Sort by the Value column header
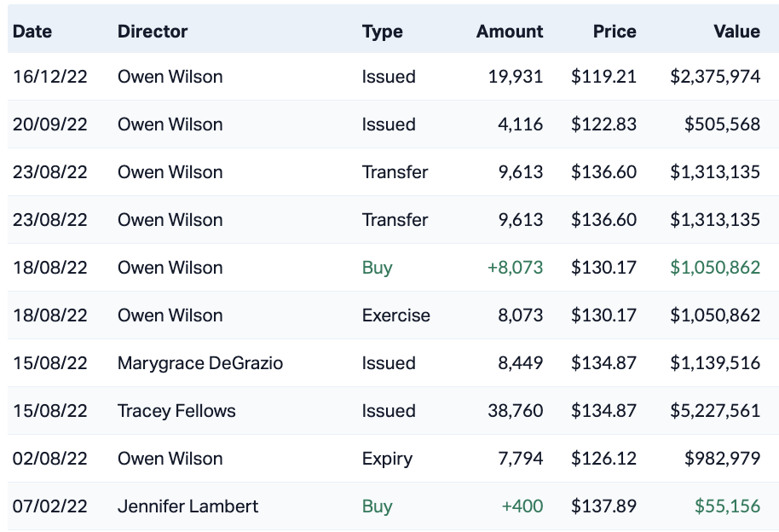Image resolution: width=779 pixels, height=532 pixels. [x=736, y=32]
